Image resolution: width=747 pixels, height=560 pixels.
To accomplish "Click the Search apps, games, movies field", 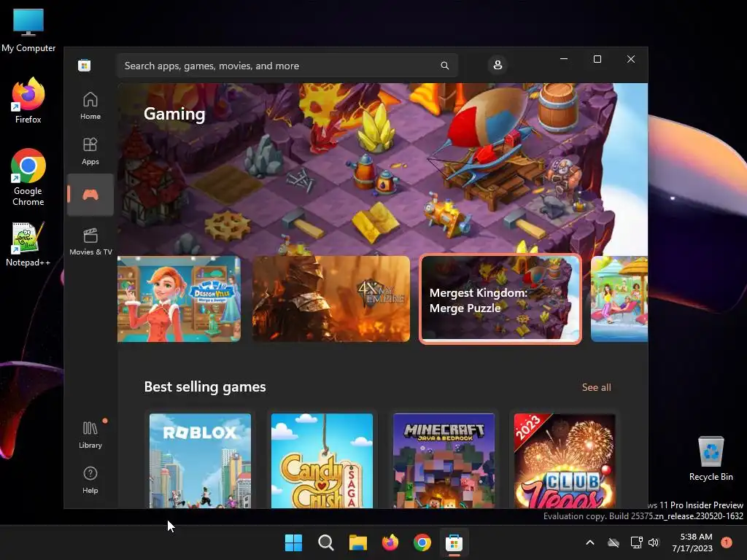I will pyautogui.click(x=287, y=65).
